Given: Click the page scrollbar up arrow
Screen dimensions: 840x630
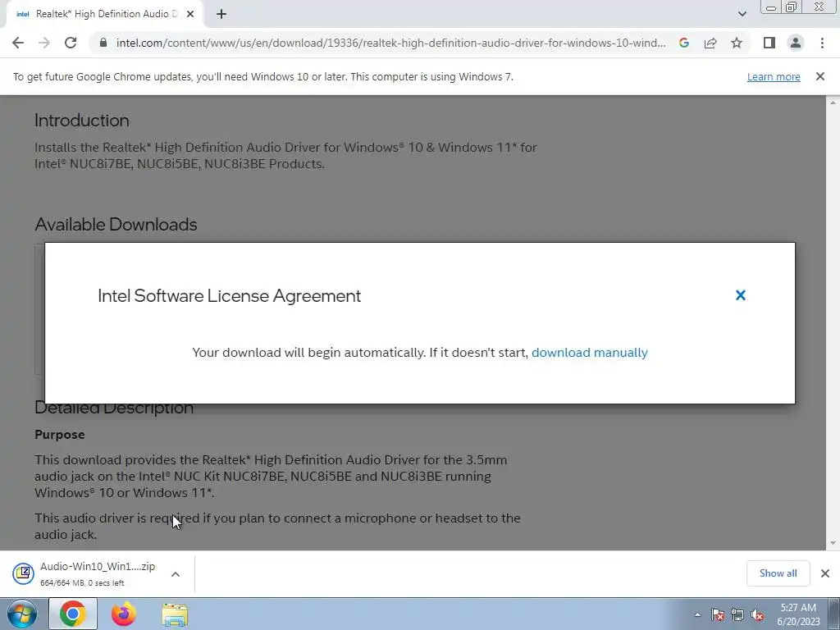Looking at the screenshot, I should pyautogui.click(x=833, y=103).
